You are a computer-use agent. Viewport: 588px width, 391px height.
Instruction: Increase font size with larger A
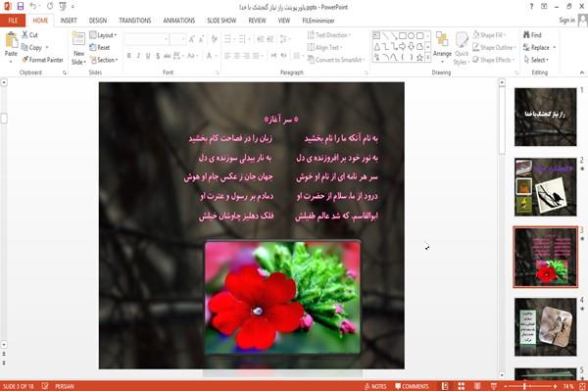point(192,38)
